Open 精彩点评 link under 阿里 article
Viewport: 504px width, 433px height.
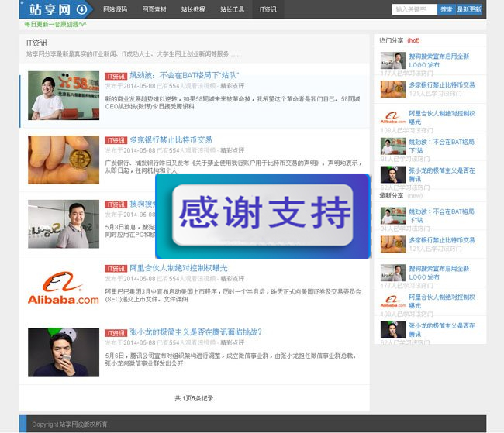click(233, 279)
